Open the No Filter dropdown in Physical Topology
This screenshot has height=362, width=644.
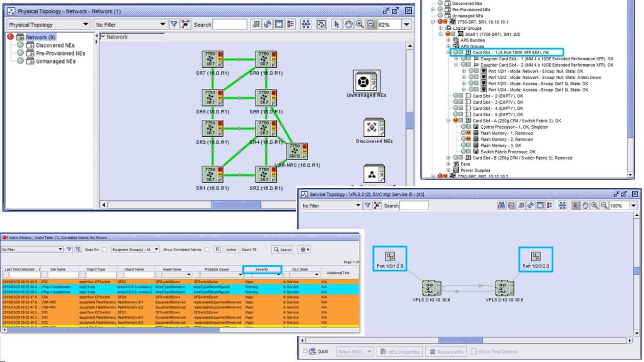point(131,25)
